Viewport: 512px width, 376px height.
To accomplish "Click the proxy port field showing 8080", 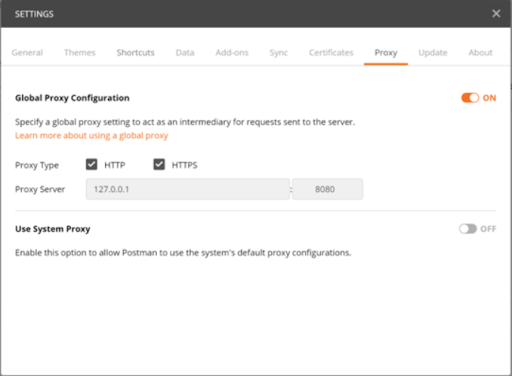I will pos(327,189).
